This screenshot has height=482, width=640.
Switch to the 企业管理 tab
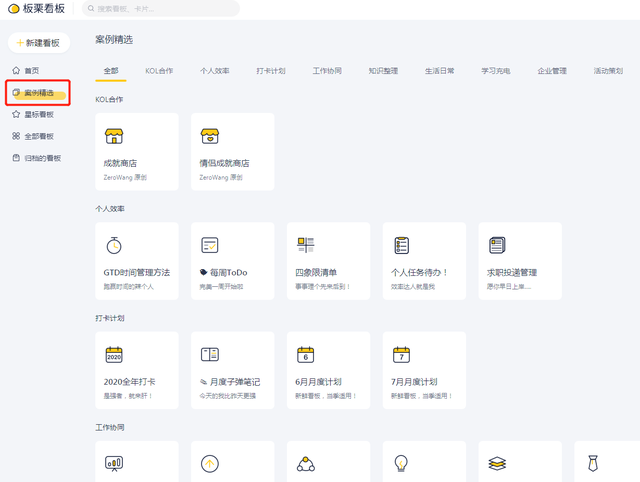coord(552,71)
